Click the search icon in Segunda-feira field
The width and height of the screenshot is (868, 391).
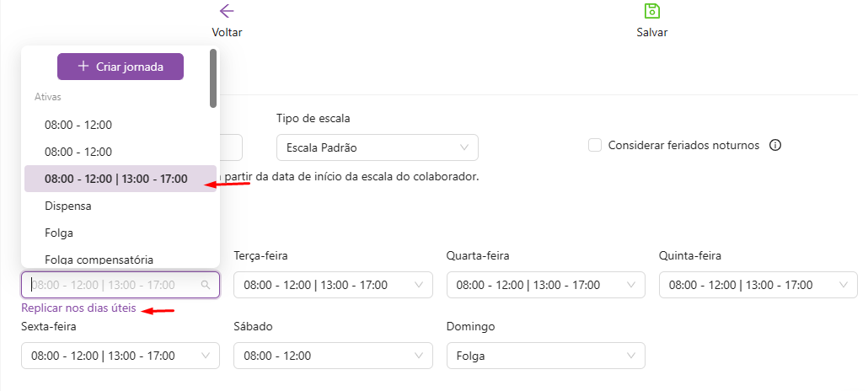pos(206,285)
